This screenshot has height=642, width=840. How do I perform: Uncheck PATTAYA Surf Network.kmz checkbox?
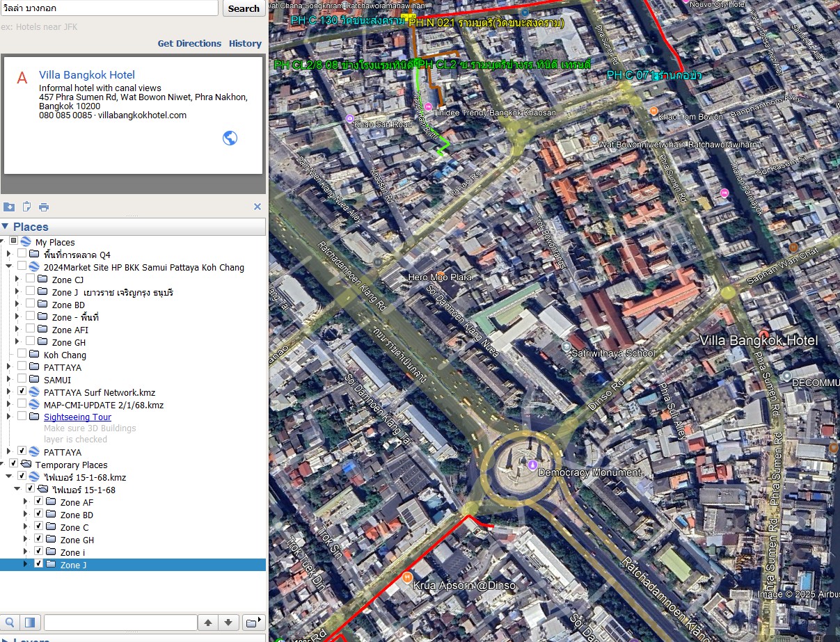tap(22, 392)
